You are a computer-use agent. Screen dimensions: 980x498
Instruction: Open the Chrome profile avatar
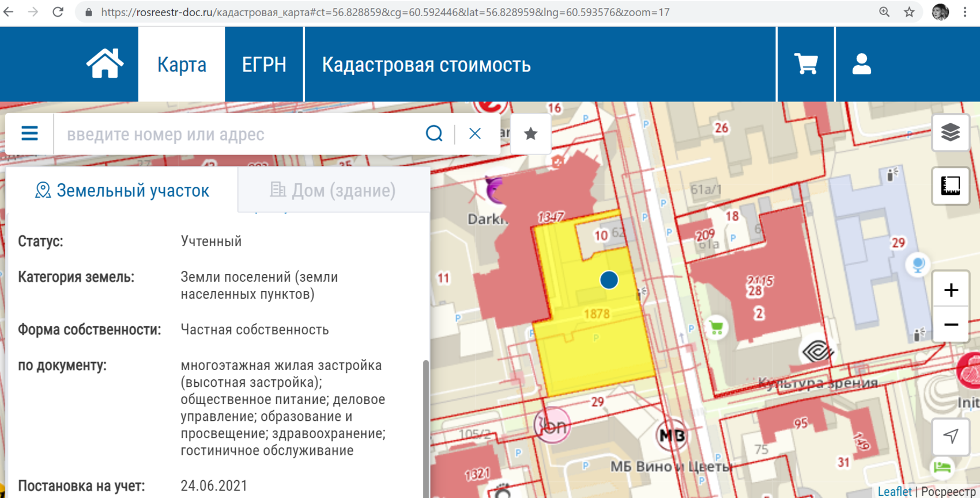[x=940, y=12]
